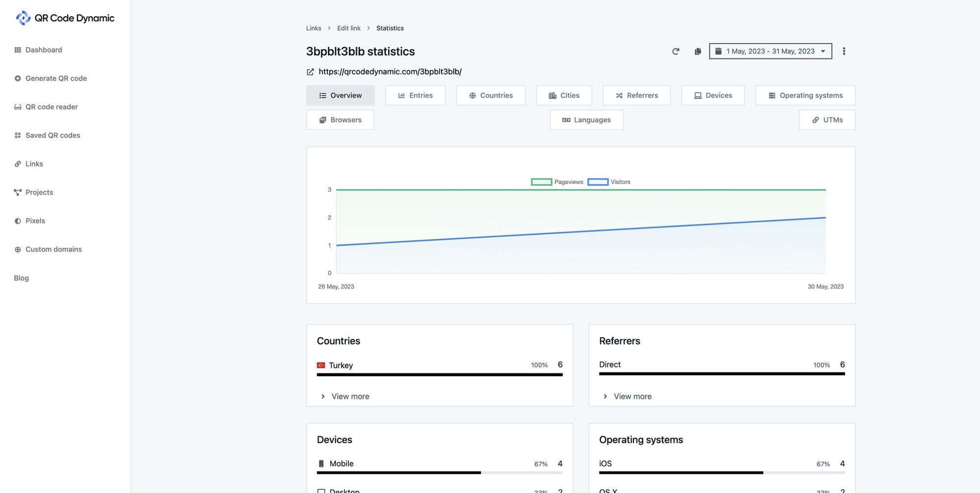Click the Turkey country progress bar
Image resolution: width=980 pixels, height=493 pixels.
(x=440, y=375)
